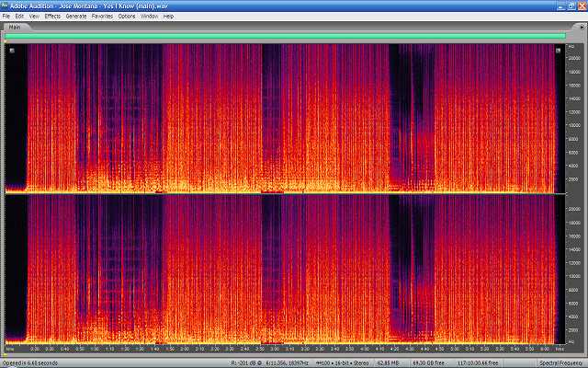Click the 'R: -201 dB @' status readout

tap(246, 363)
